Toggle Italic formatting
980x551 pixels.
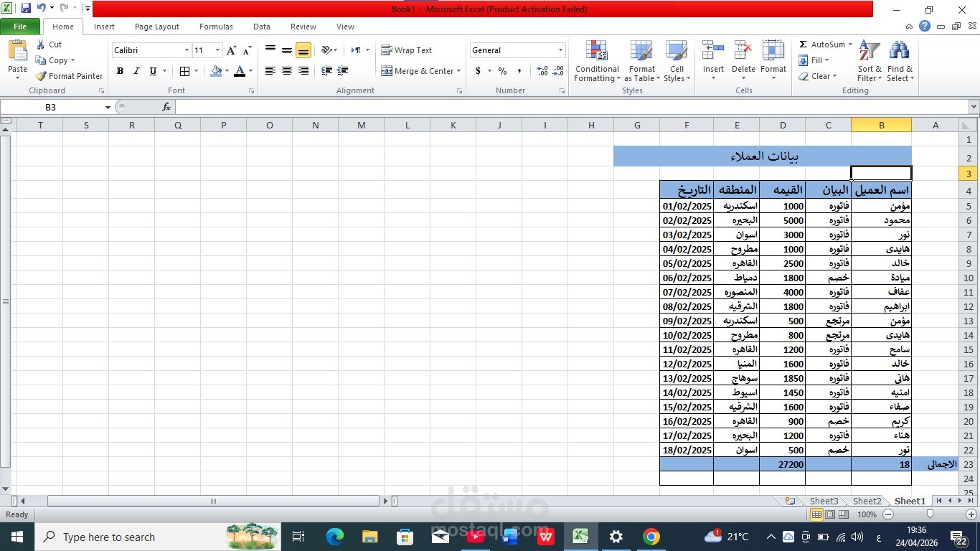[136, 71]
